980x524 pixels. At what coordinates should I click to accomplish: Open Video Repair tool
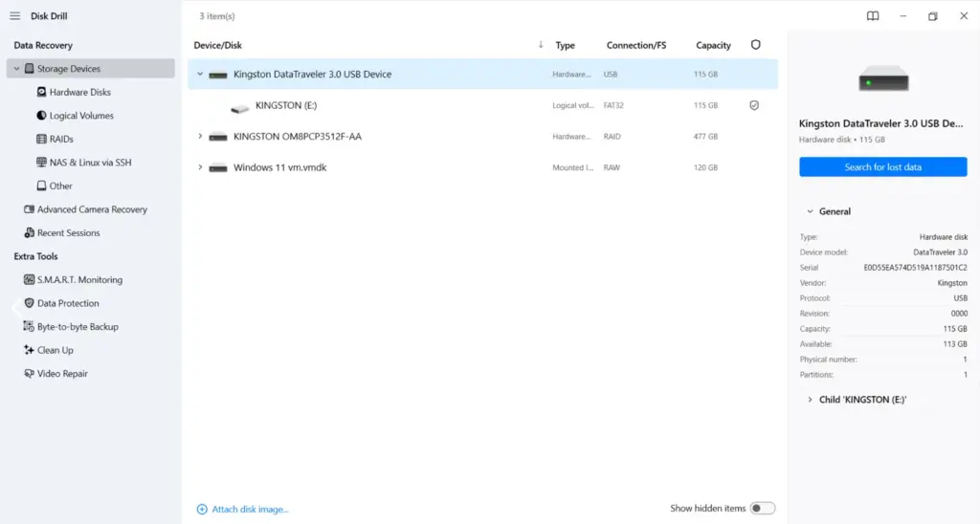click(x=62, y=374)
